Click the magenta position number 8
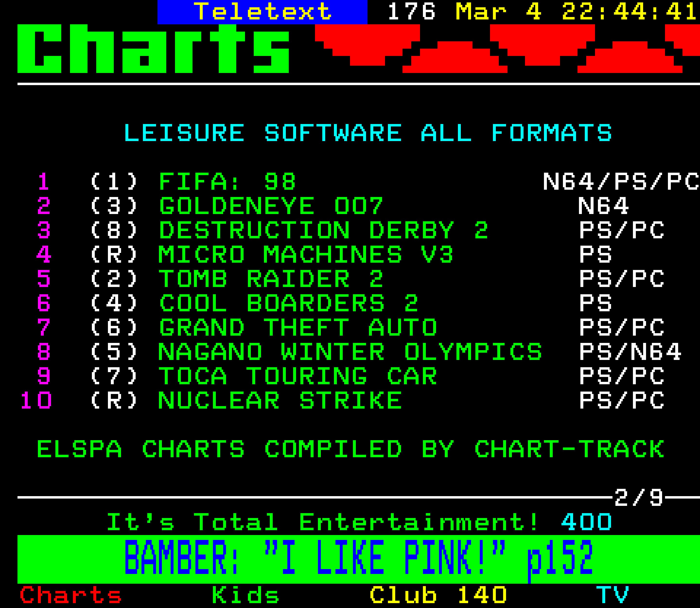 coord(44,352)
